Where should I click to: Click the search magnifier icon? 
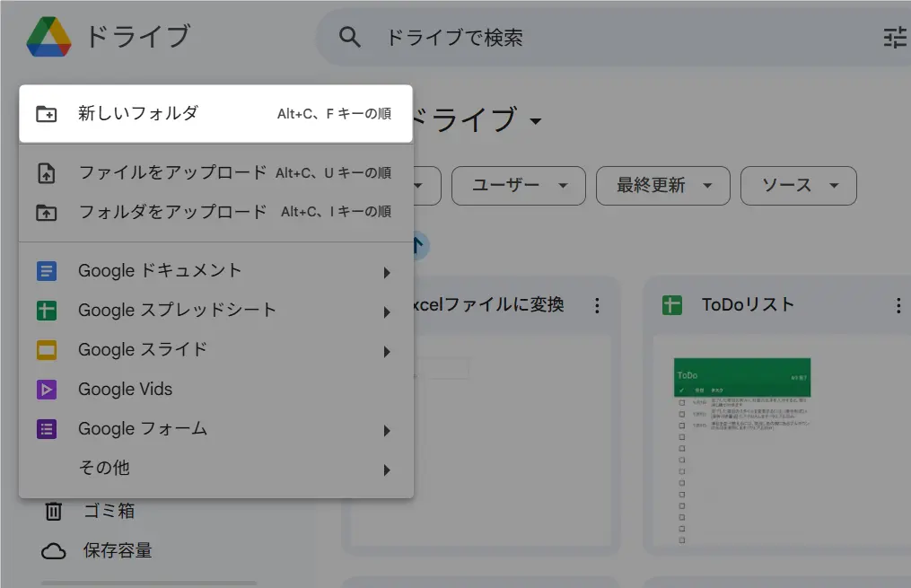(349, 37)
